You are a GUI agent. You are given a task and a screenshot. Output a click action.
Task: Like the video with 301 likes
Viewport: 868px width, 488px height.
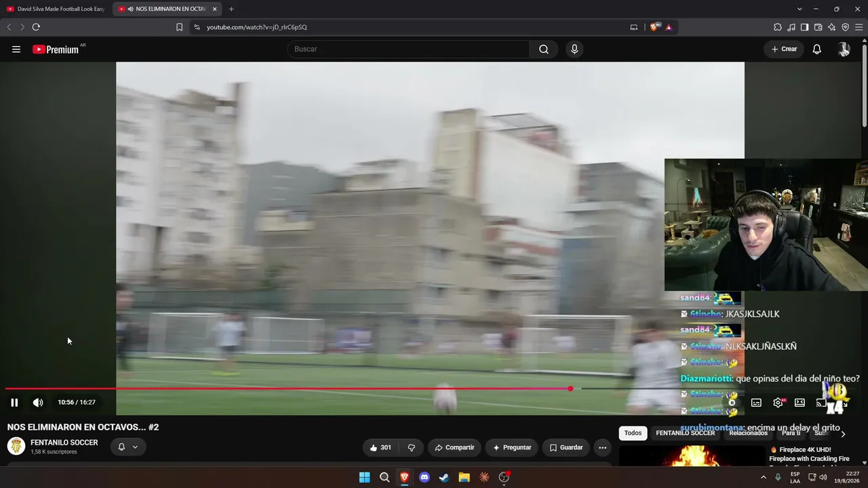point(380,447)
